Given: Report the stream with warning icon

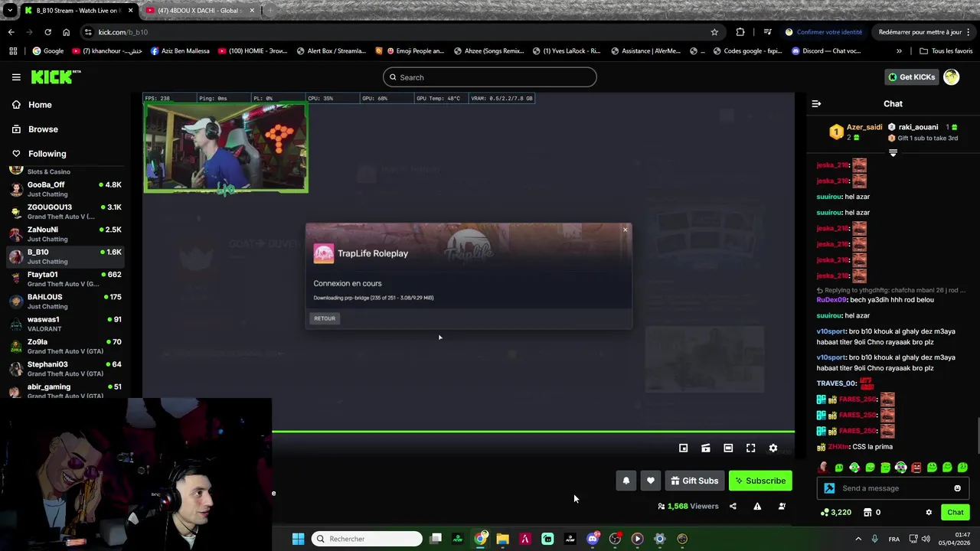Looking at the screenshot, I should click(757, 506).
